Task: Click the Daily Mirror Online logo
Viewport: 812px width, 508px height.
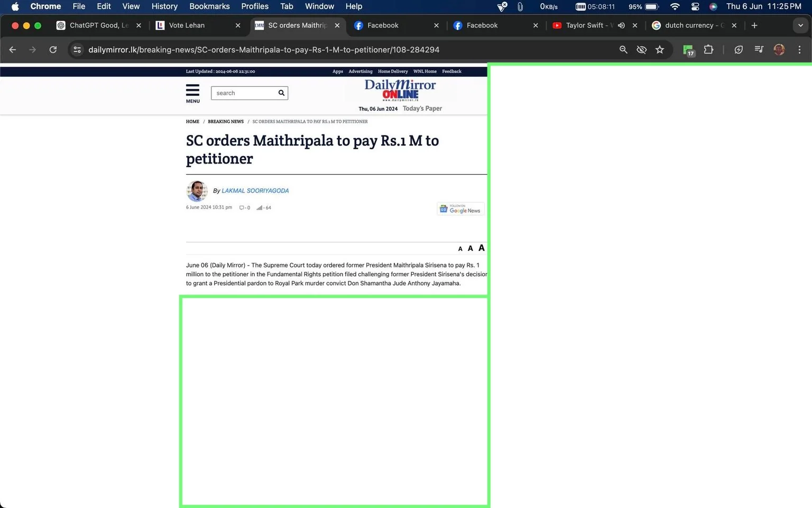Action: pos(400,90)
